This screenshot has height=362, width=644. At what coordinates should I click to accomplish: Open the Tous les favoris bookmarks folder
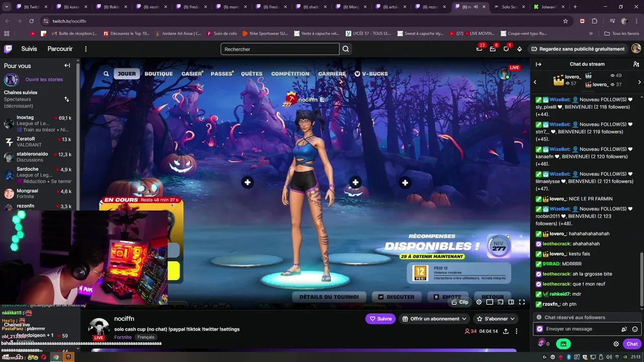[622, 33]
